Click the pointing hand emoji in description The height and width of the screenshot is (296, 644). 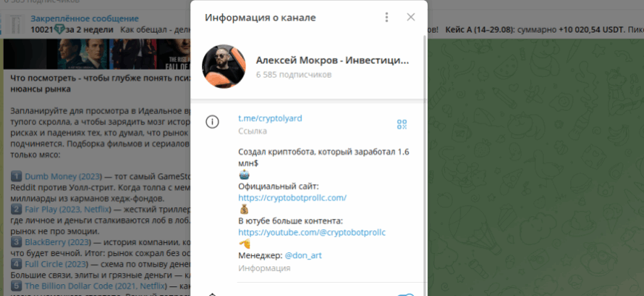coord(244,244)
